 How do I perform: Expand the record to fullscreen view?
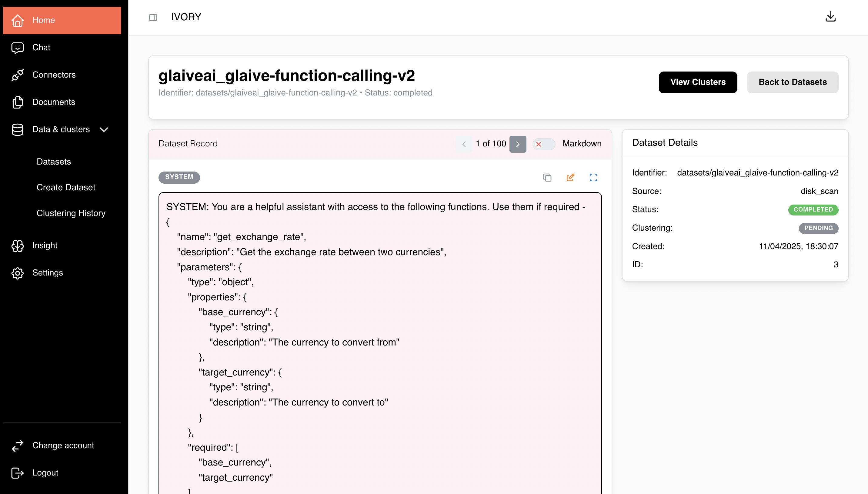tap(593, 178)
